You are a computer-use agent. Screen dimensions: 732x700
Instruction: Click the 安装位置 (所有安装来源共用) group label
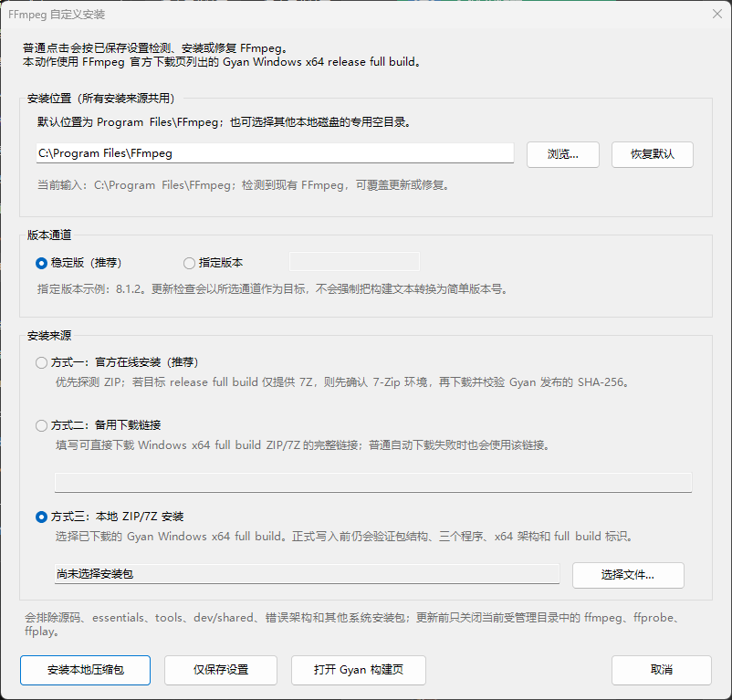[101, 99]
